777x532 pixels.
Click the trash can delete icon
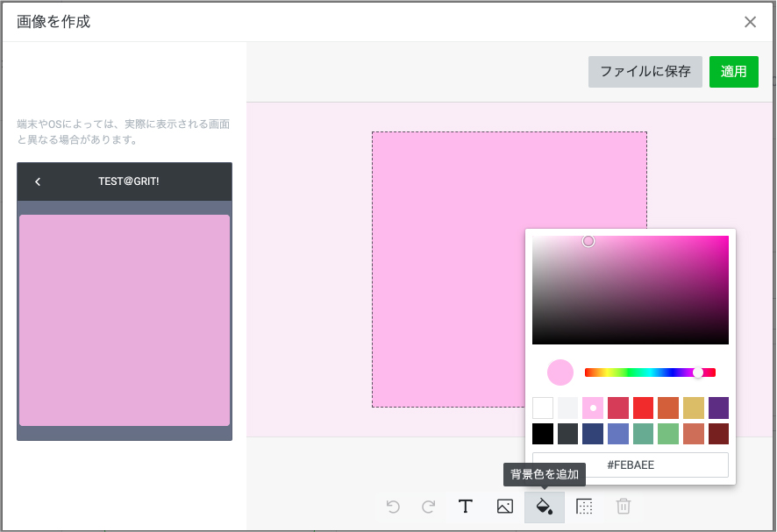(x=623, y=507)
